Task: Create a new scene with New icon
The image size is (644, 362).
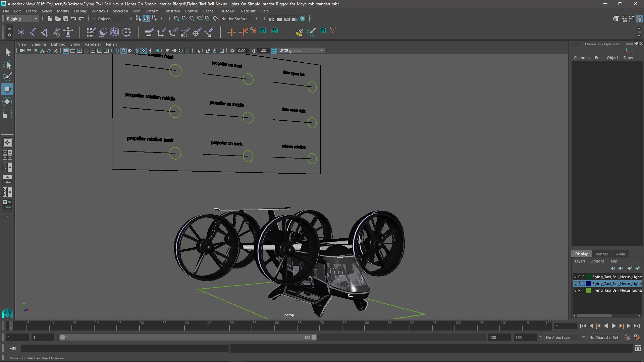Action: click(50, 19)
